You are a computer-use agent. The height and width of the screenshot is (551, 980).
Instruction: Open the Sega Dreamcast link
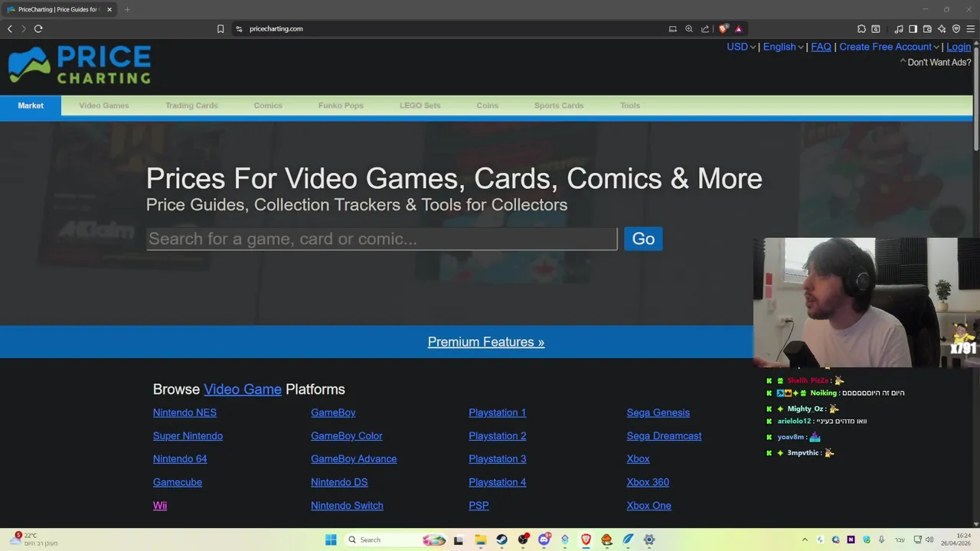(x=664, y=436)
